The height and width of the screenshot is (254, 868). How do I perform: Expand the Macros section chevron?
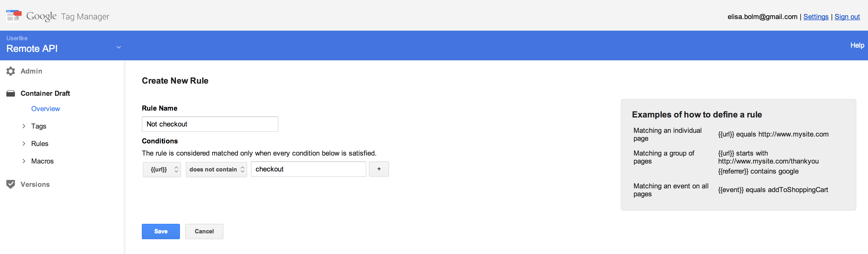click(24, 161)
